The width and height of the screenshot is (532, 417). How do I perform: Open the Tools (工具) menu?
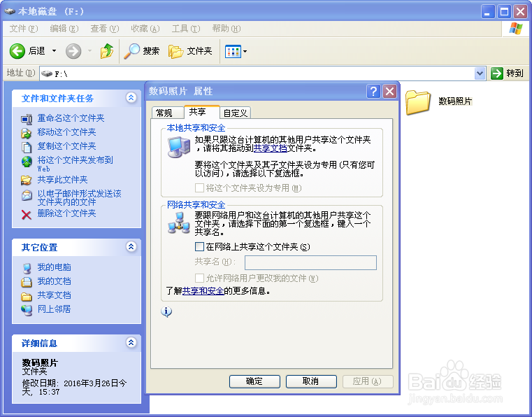[x=186, y=29]
